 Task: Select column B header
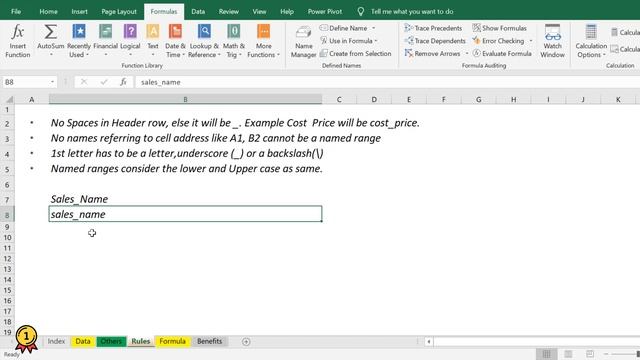(x=185, y=99)
